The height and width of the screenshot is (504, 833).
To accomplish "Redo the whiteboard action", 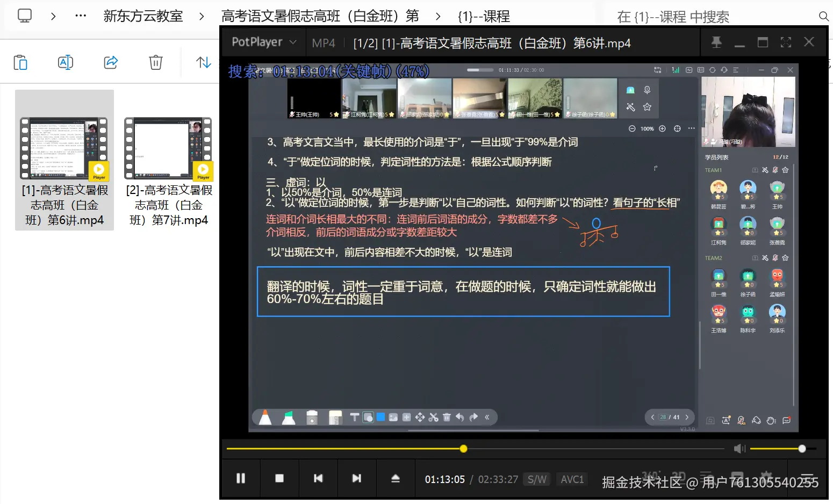I will point(473,417).
